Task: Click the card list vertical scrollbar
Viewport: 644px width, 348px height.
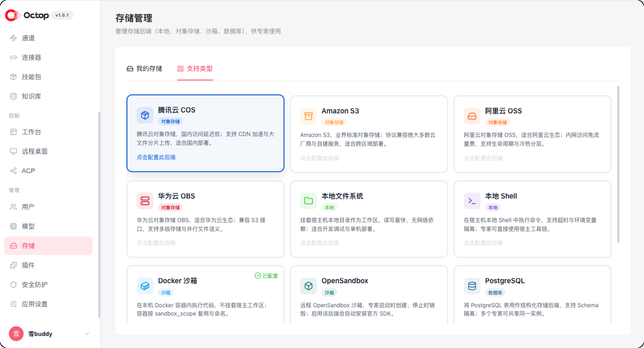Action: (x=618, y=164)
